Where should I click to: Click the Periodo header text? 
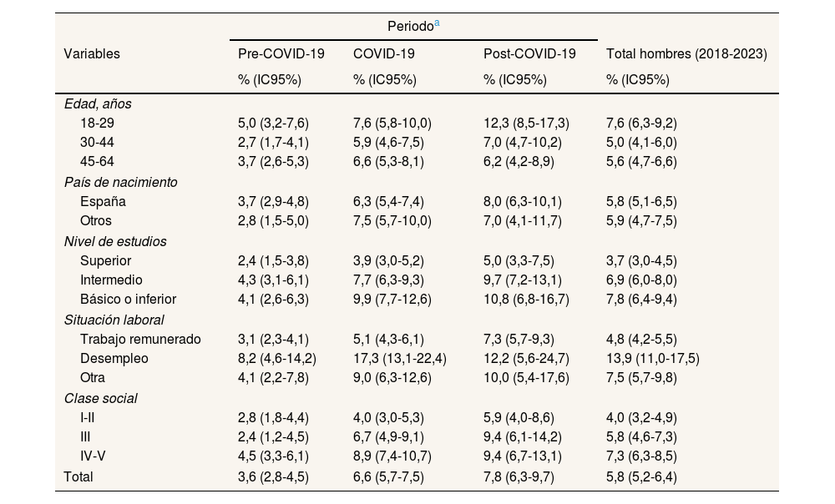click(409, 27)
